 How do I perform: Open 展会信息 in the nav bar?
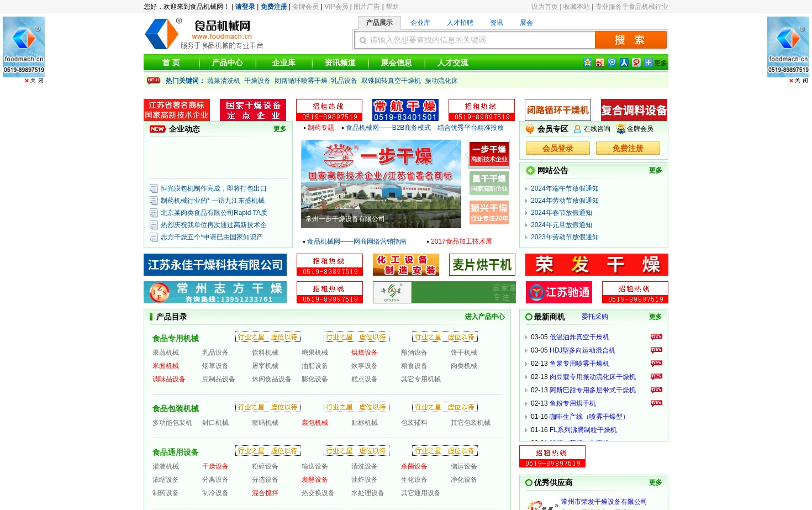pyautogui.click(x=397, y=62)
